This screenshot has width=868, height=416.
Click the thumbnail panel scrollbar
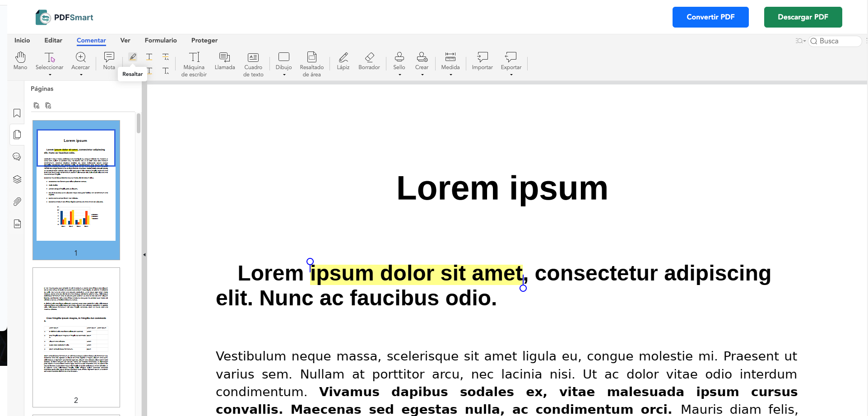(x=139, y=123)
